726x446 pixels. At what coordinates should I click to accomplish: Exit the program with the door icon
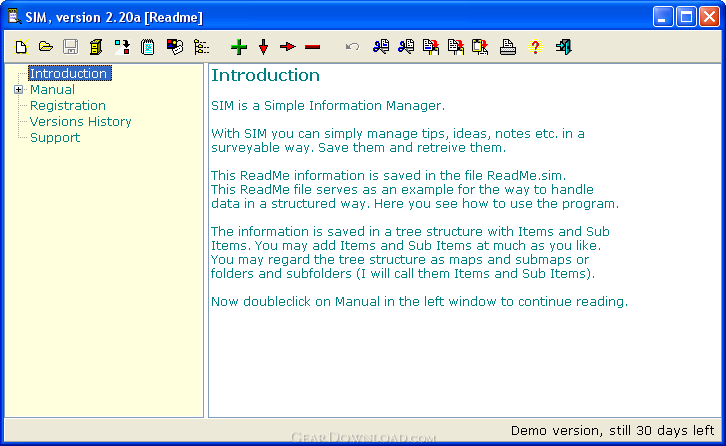click(x=563, y=47)
